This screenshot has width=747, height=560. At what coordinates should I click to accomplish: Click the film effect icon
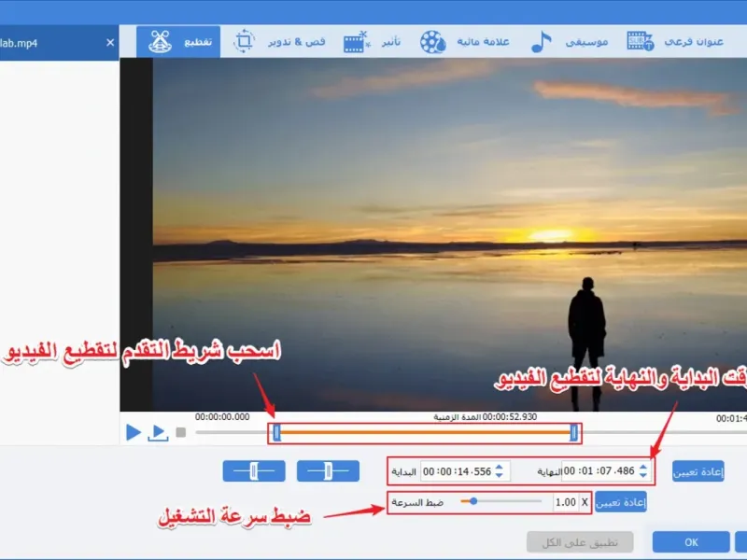pyautogui.click(x=357, y=42)
